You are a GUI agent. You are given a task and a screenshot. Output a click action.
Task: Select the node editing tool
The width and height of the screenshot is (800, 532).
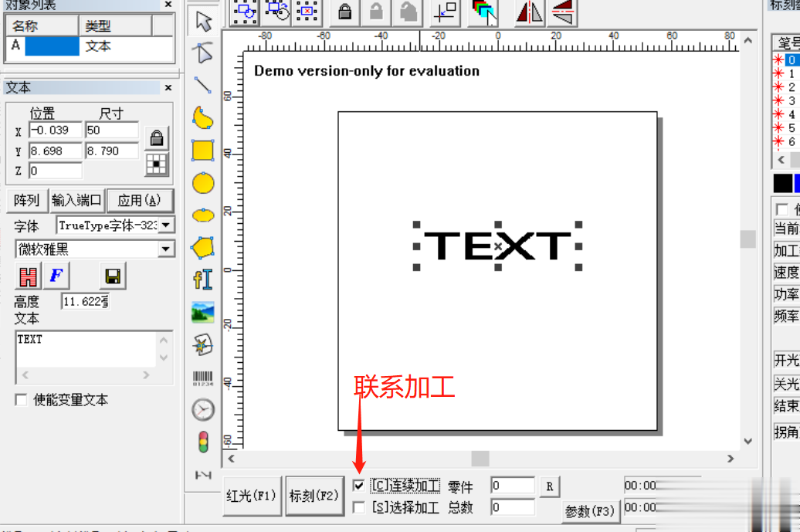pos(202,53)
